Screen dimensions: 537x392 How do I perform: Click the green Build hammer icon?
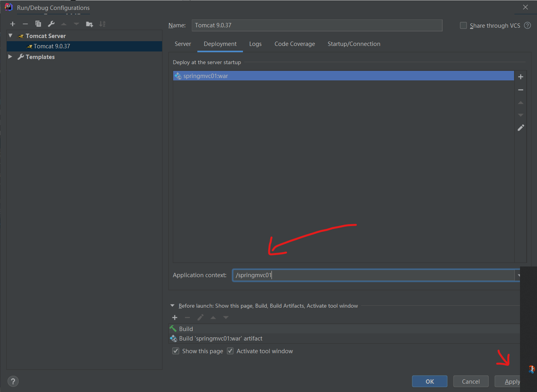point(173,329)
